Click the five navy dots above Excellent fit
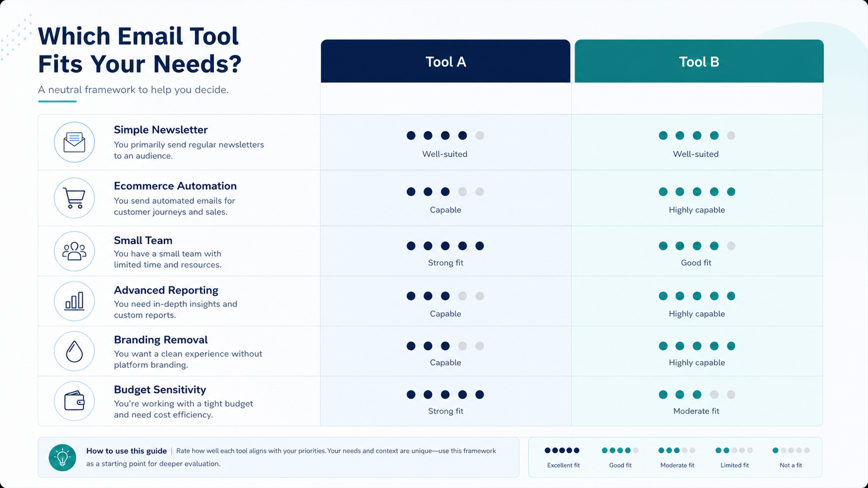The image size is (868, 488). pyautogui.click(x=562, y=450)
